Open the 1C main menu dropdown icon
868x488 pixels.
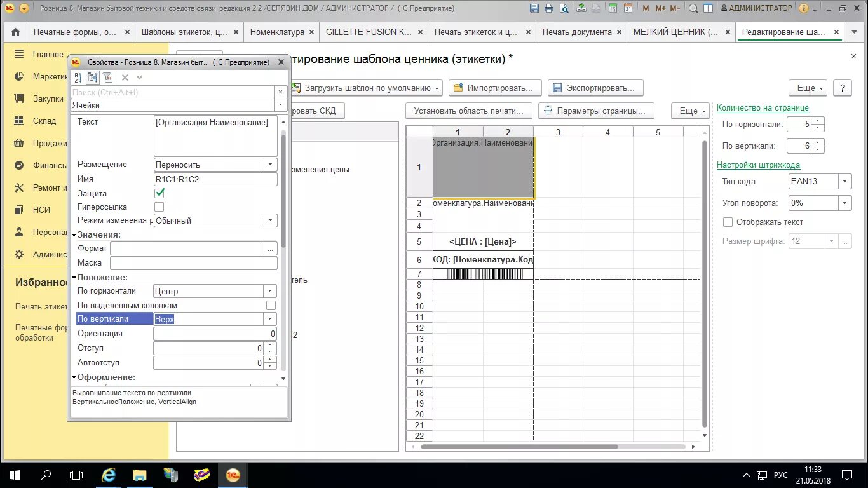[x=24, y=9]
